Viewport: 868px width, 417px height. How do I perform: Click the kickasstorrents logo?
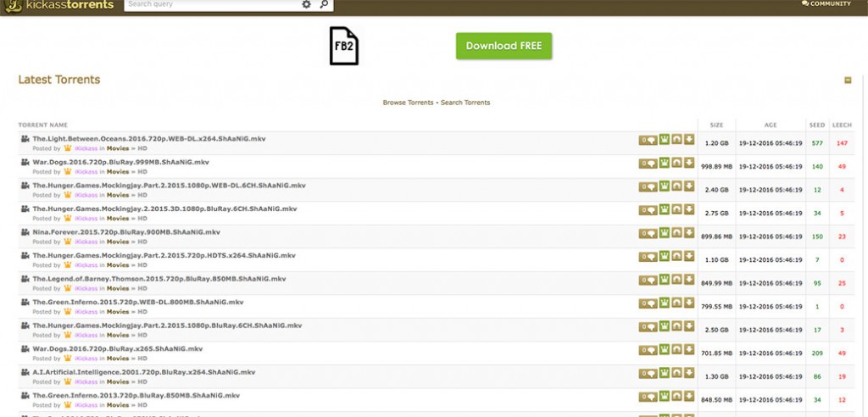click(60, 6)
